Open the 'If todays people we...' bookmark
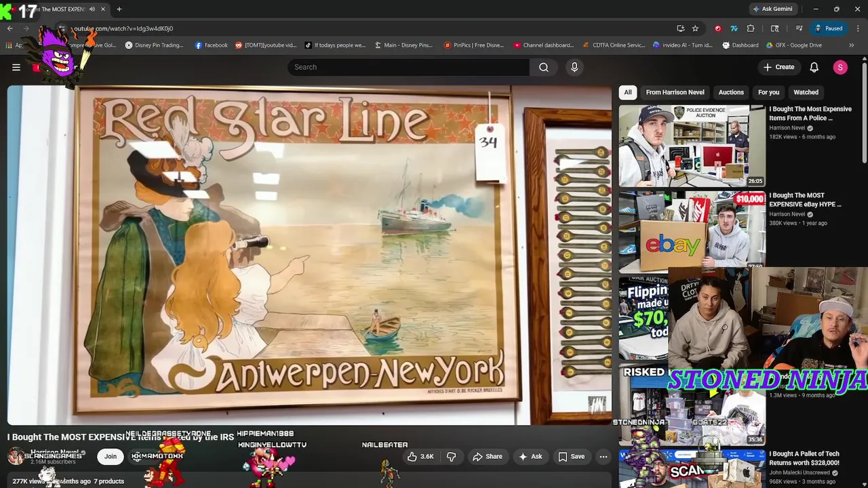Screen dimensions: 868x488 (x=335, y=45)
